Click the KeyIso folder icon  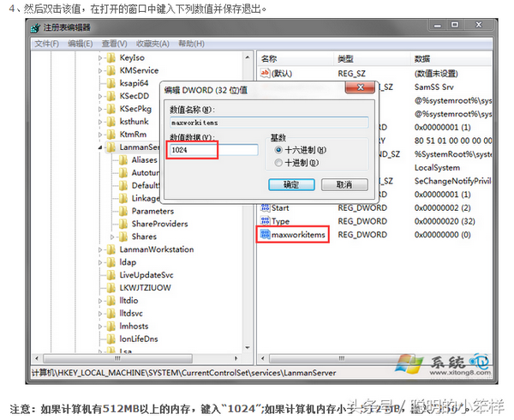click(x=111, y=57)
